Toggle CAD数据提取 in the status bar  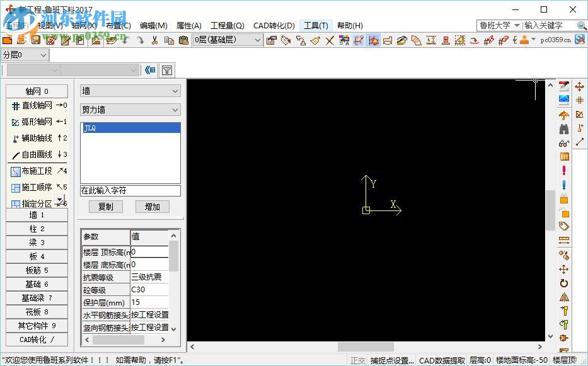point(442,360)
